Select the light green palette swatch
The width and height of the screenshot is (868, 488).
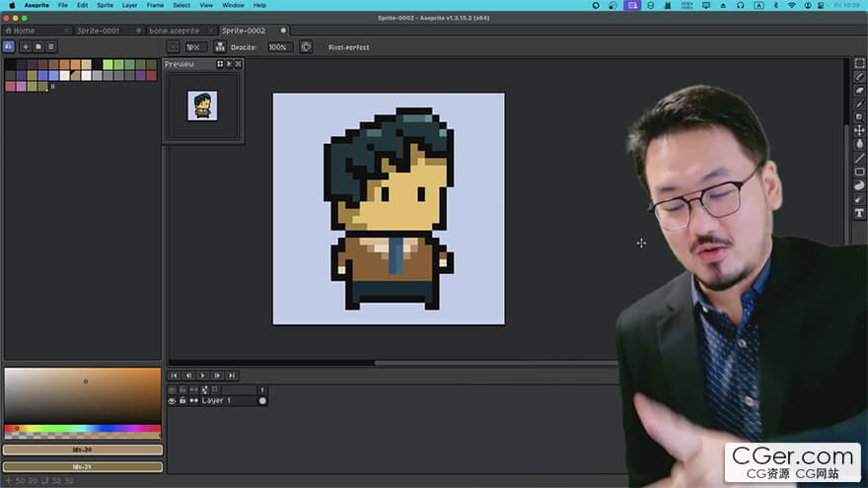(108, 65)
